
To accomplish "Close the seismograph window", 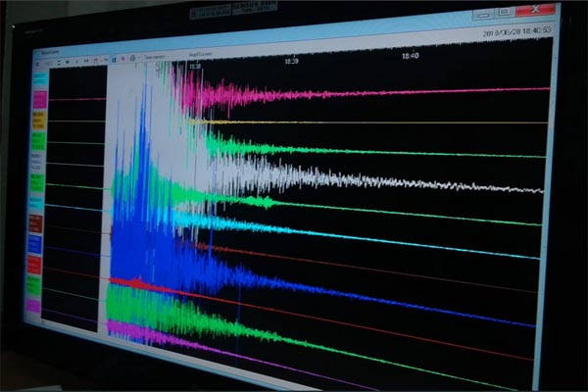I will click(x=535, y=10).
